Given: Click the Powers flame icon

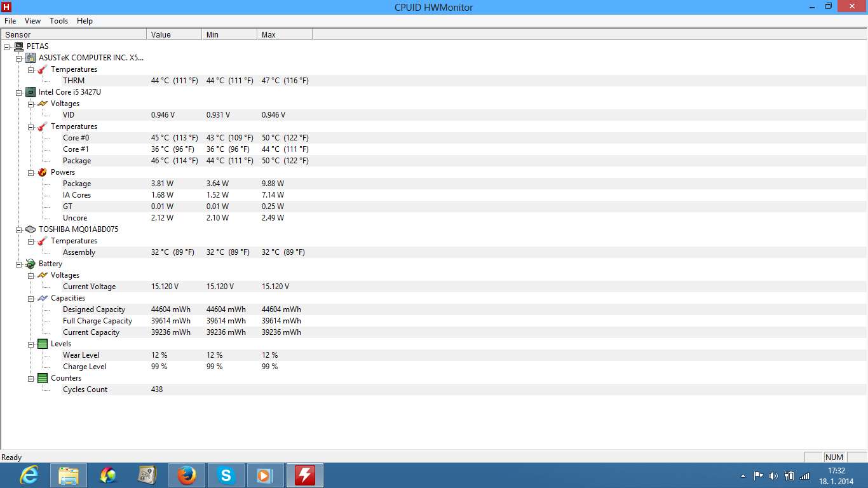Looking at the screenshot, I should coord(43,172).
